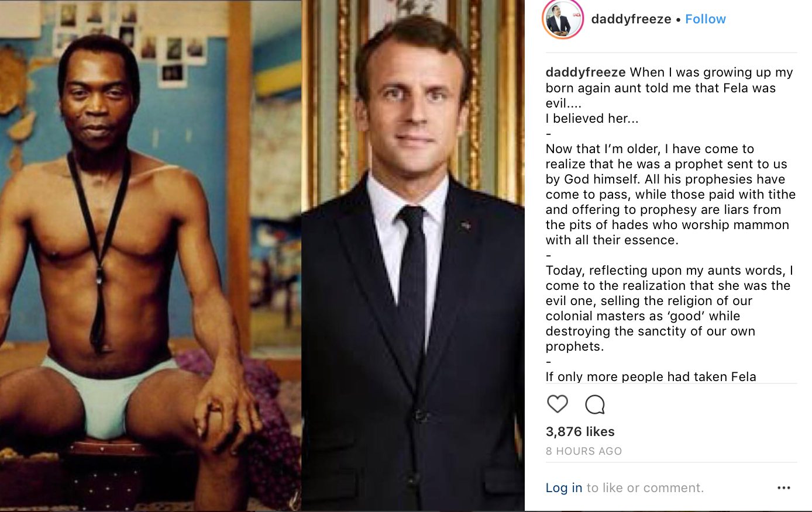Open comments via the speech bubble icon
Viewport: 812px width, 512px height.
tap(595, 404)
